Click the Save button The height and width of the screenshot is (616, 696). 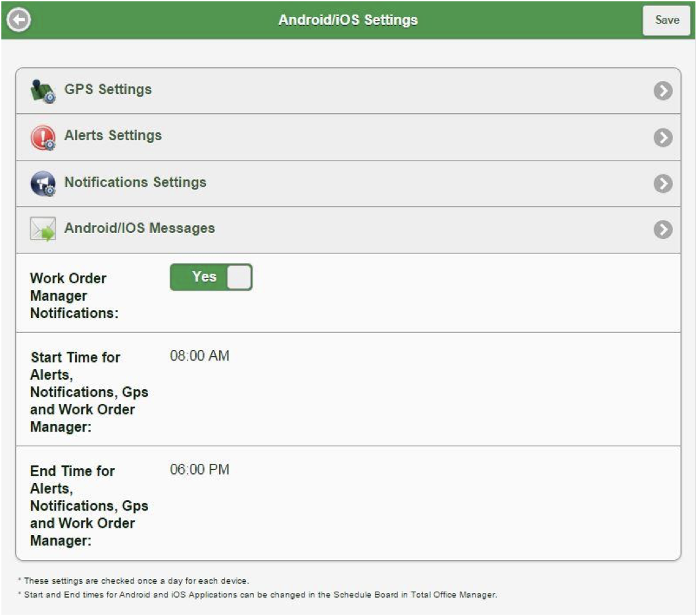(666, 20)
